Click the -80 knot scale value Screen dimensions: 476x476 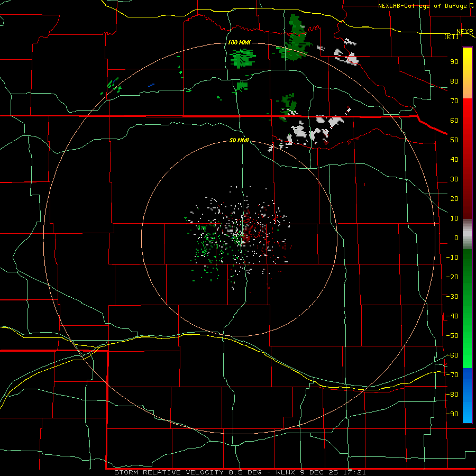tap(452, 395)
